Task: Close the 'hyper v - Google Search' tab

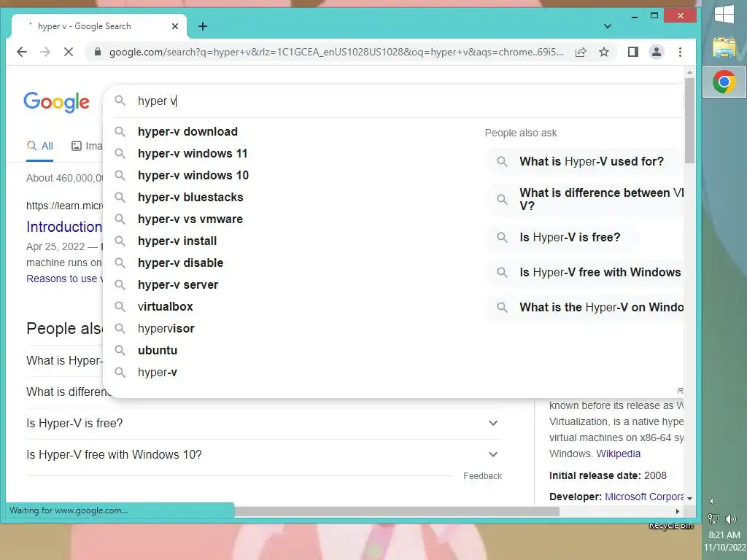Action: [x=175, y=26]
